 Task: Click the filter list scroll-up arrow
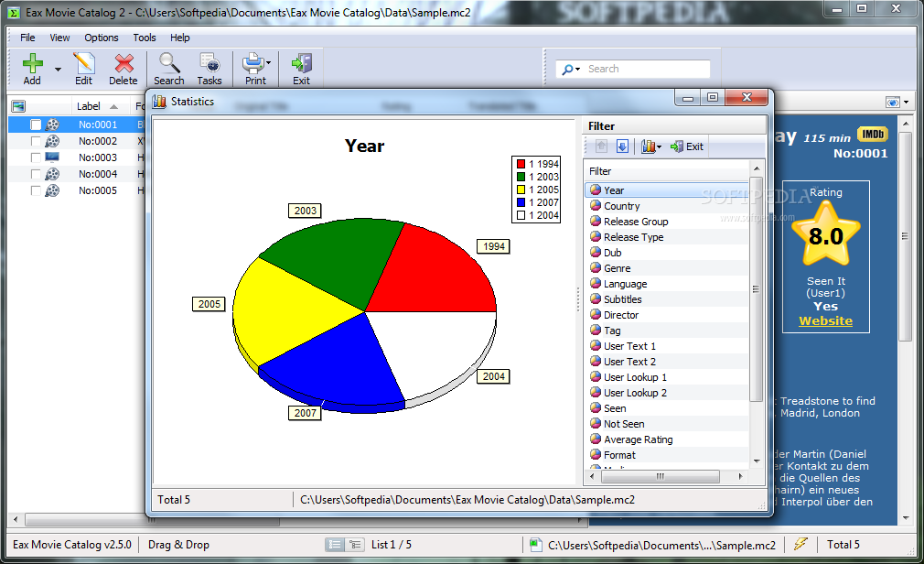(757, 168)
